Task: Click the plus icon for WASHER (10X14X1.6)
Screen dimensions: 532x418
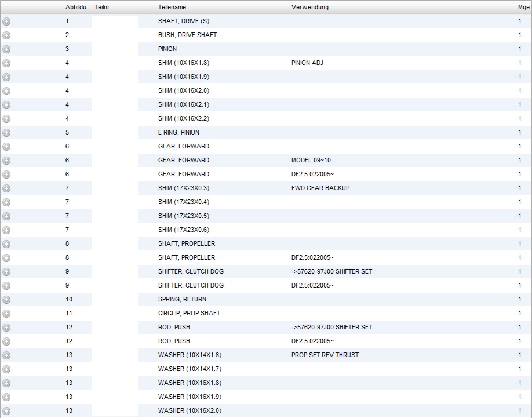Action: pyautogui.click(x=6, y=355)
